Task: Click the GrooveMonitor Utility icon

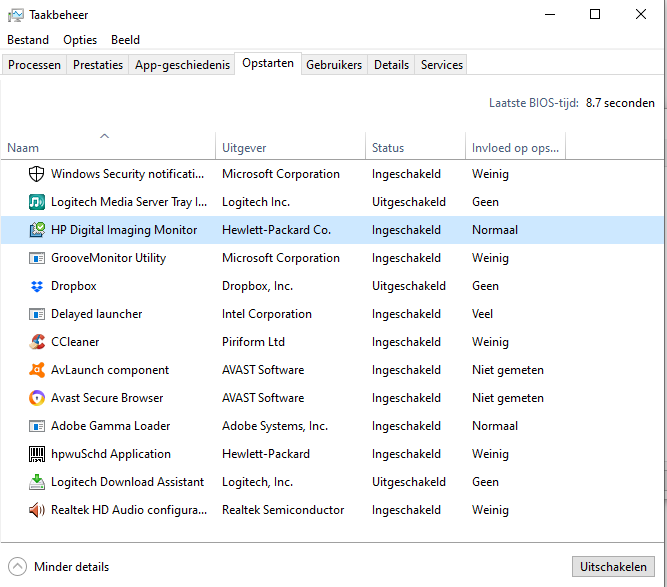Action: tap(37, 258)
